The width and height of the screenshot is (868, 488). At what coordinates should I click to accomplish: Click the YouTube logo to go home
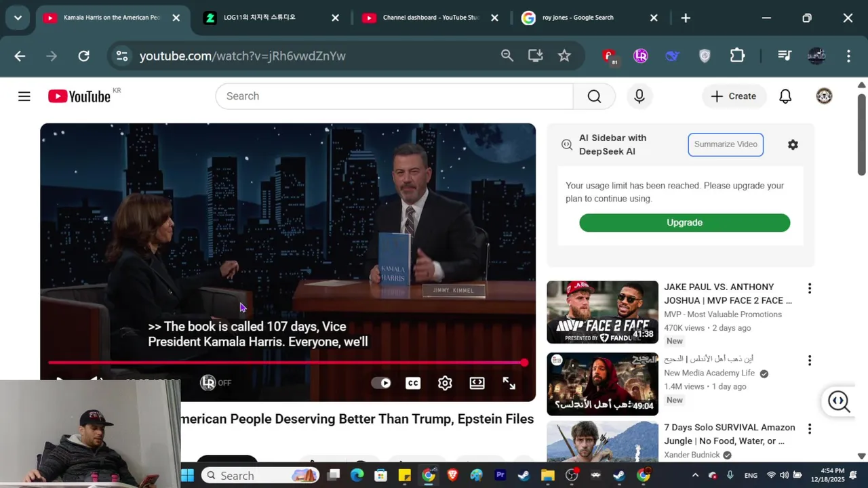pyautogui.click(x=79, y=96)
